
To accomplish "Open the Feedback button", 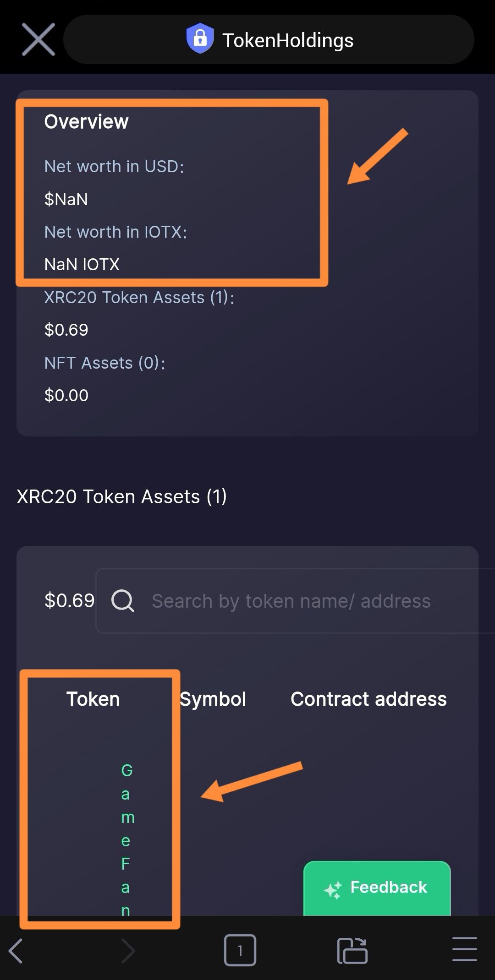I will (x=377, y=888).
